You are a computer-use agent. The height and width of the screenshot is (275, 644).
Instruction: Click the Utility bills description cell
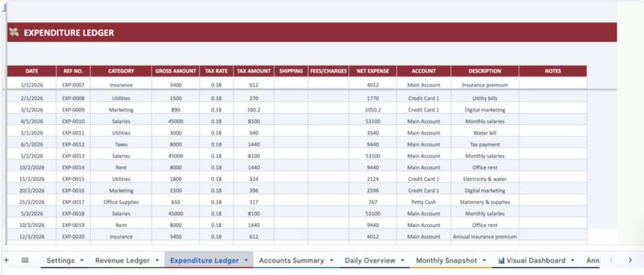click(x=485, y=98)
